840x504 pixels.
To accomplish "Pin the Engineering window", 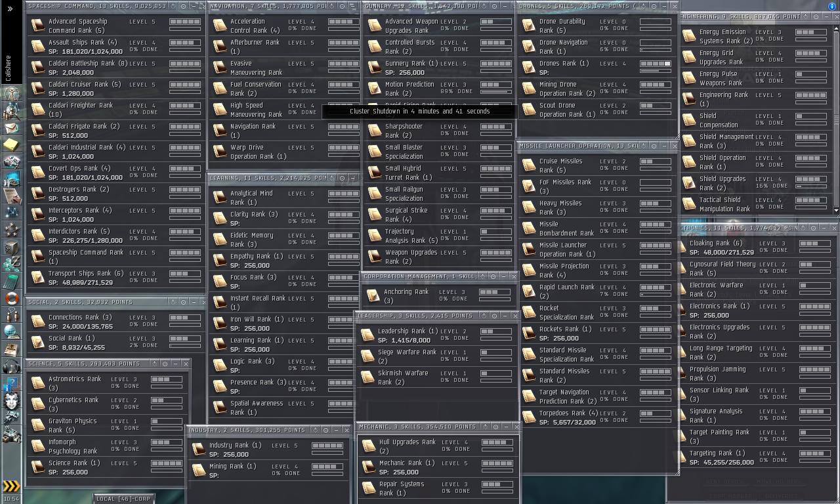I will click(807, 16).
